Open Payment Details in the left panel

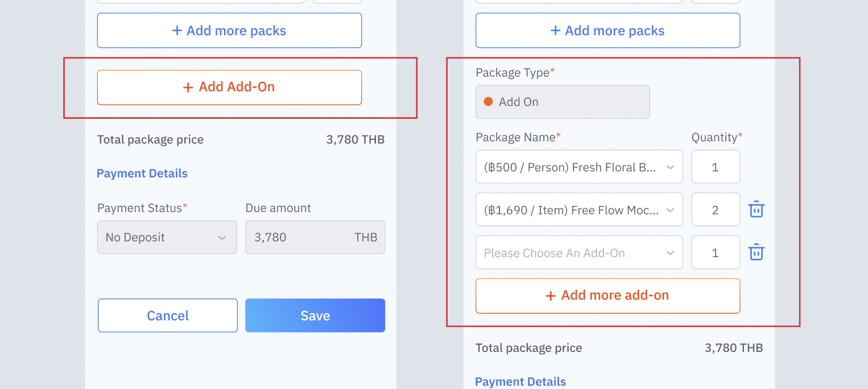click(x=142, y=174)
